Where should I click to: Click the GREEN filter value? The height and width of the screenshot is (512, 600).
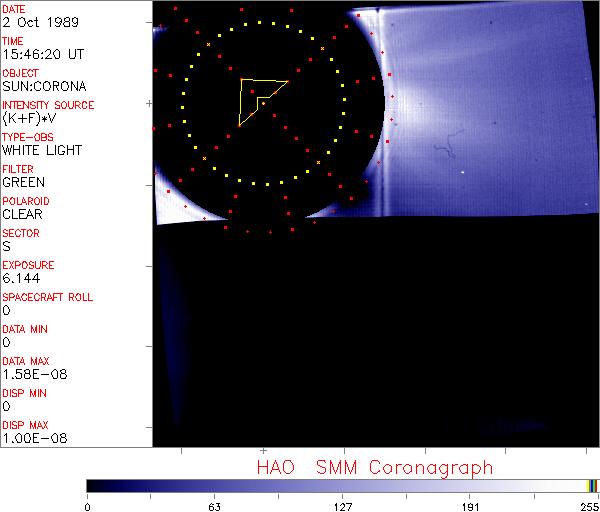pyautogui.click(x=23, y=182)
